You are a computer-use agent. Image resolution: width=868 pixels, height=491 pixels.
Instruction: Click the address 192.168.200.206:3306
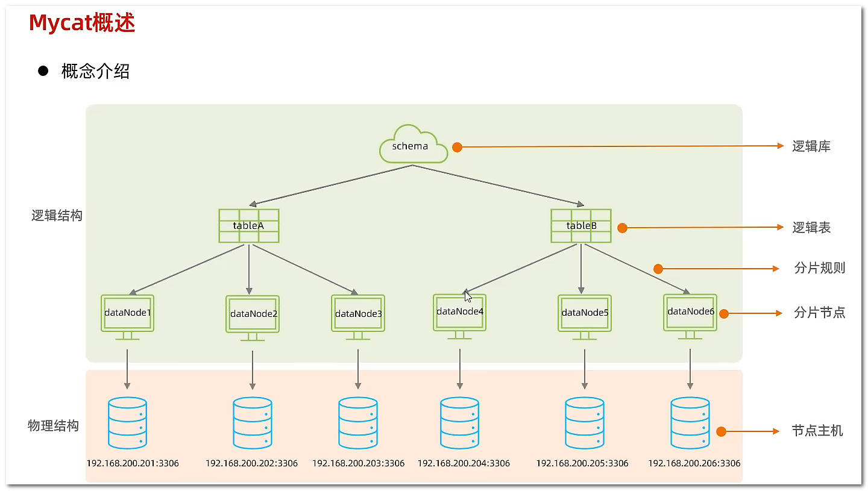click(694, 463)
